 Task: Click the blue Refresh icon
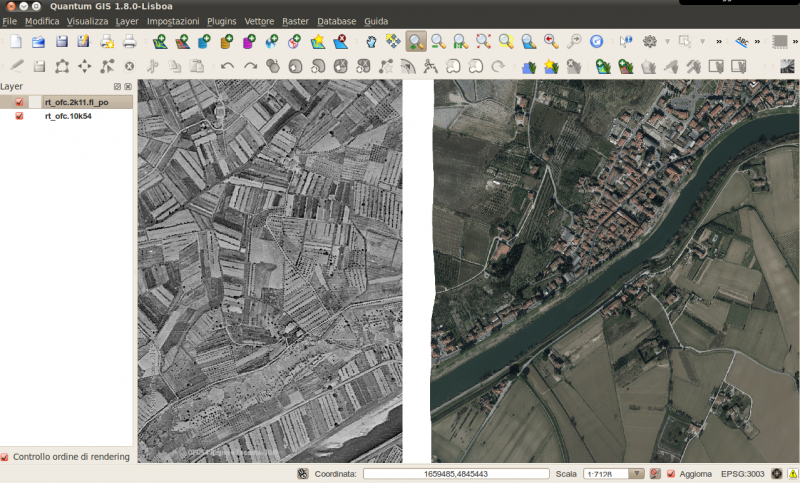(x=596, y=41)
